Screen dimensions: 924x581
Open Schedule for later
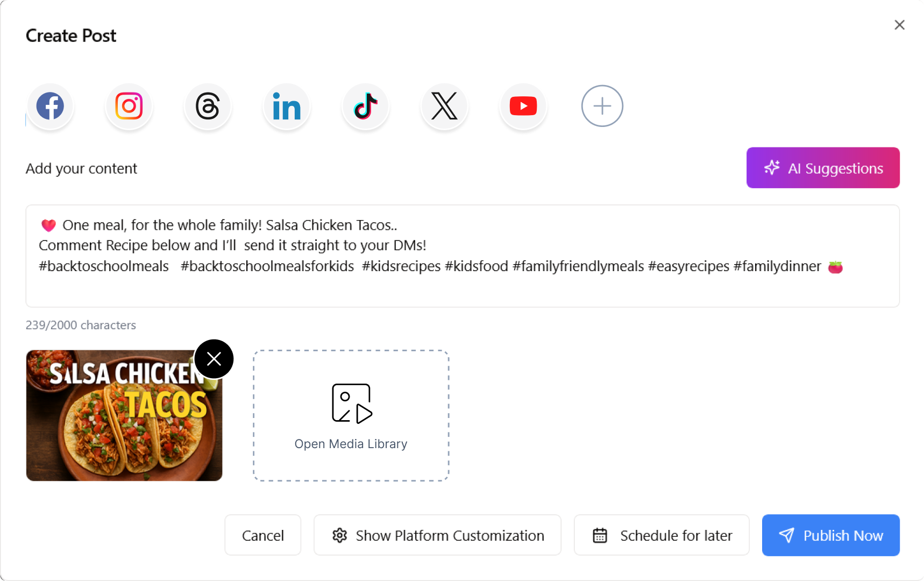coord(661,535)
